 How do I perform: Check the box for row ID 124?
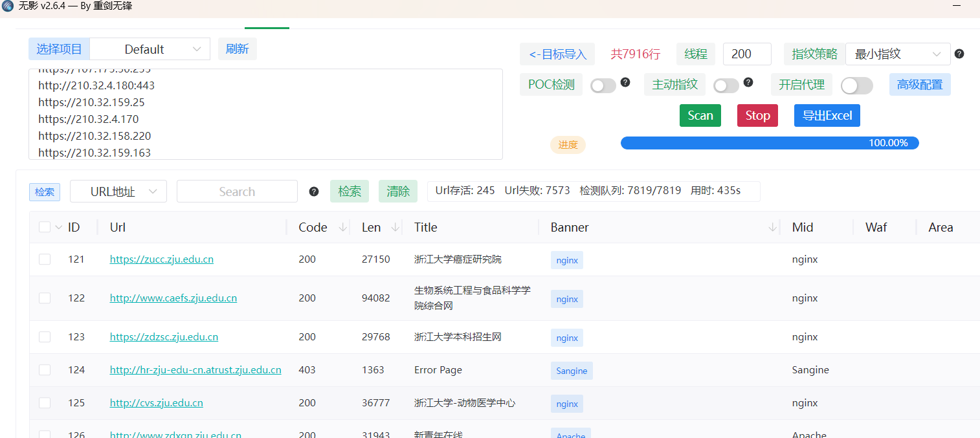coord(45,370)
